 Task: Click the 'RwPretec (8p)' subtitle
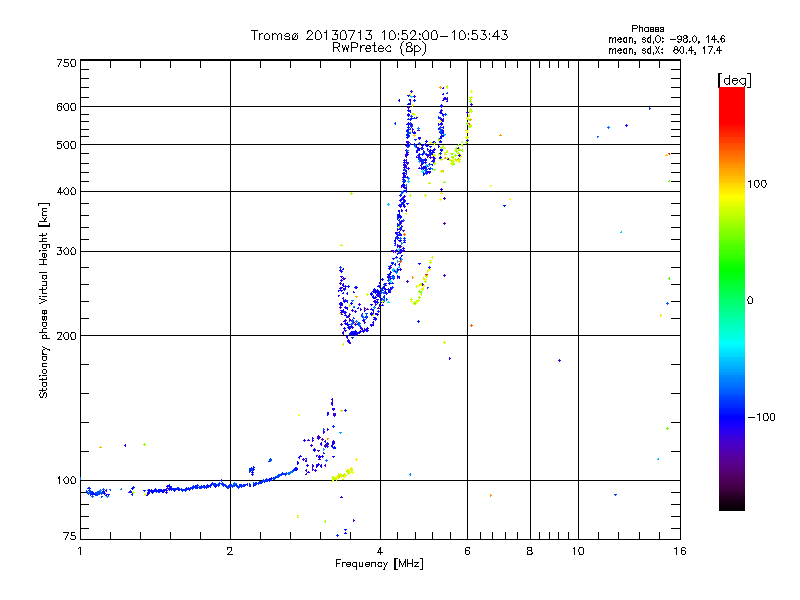tap(379, 48)
